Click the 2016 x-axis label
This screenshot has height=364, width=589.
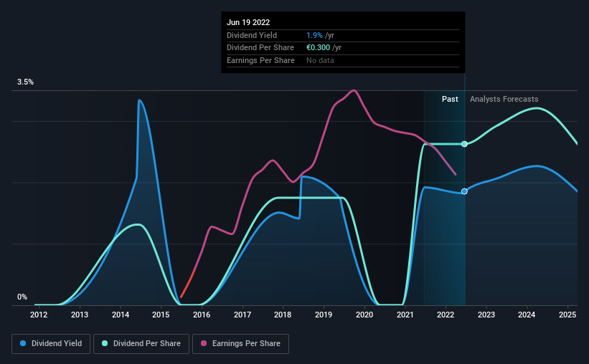pos(202,315)
